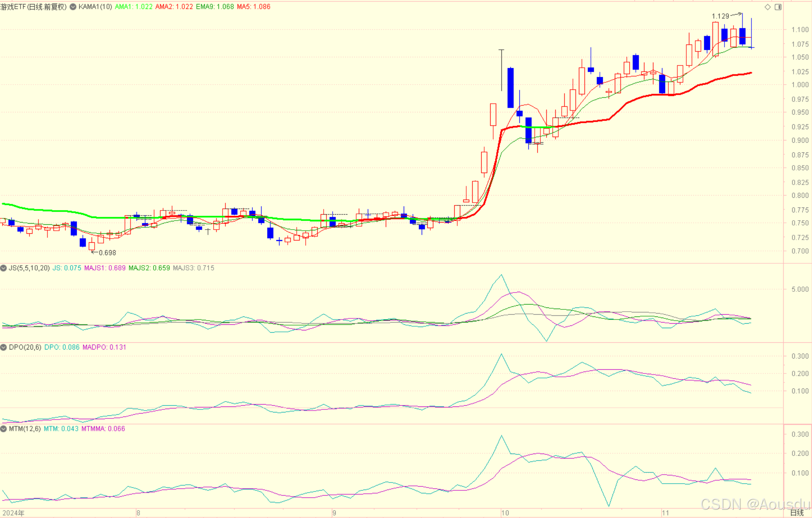Click the MA5: 1.086 value label
This screenshot has height=518, width=812.
click(x=253, y=7)
